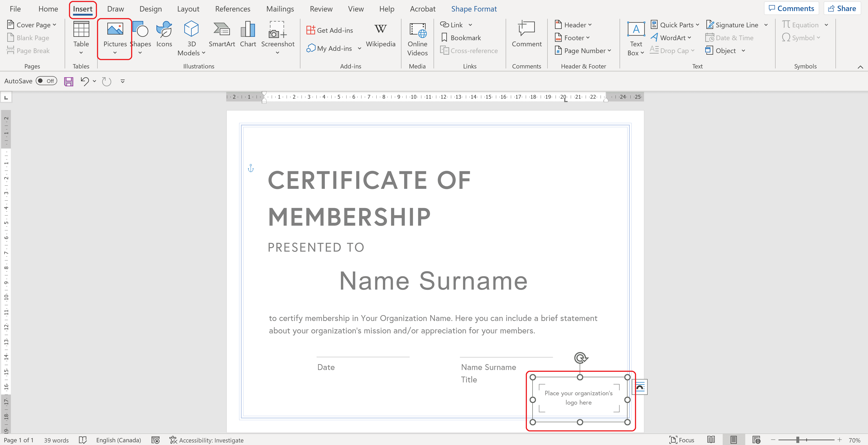This screenshot has width=868, height=445.
Task: Open the Shape Format tab
Action: click(474, 9)
